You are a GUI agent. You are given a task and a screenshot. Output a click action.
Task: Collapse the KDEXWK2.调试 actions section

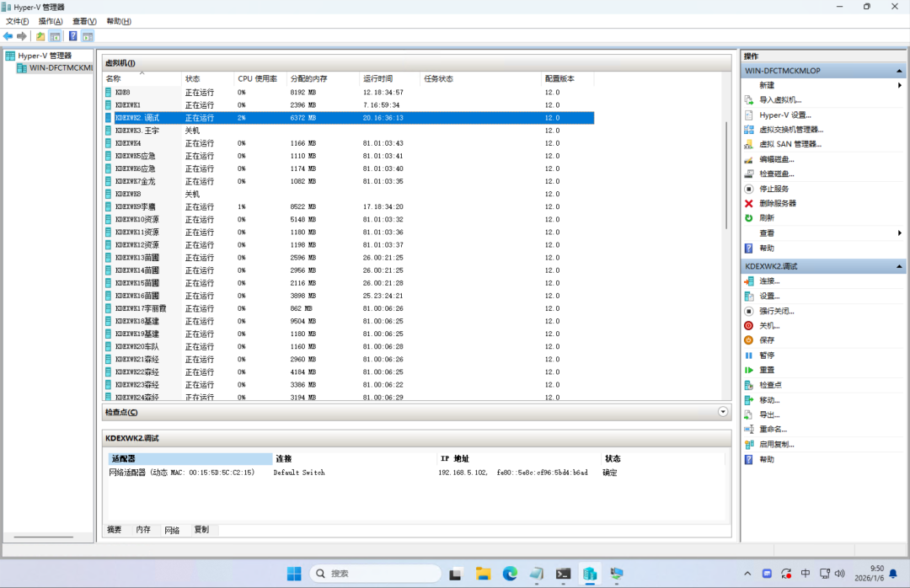pyautogui.click(x=899, y=266)
